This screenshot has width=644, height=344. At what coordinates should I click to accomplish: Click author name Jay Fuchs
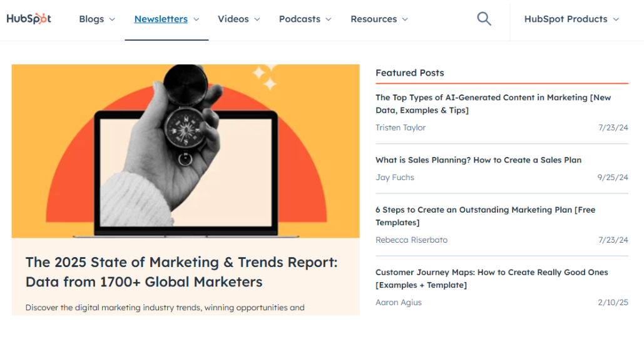(395, 178)
